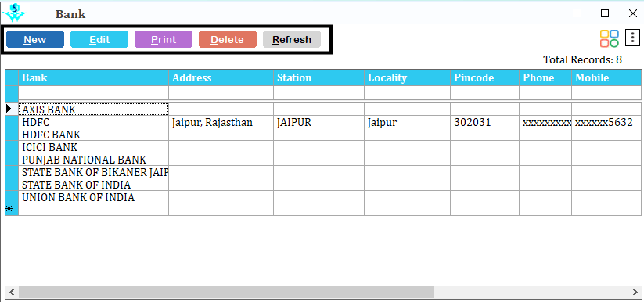Open the three-dot more options menu

point(632,38)
